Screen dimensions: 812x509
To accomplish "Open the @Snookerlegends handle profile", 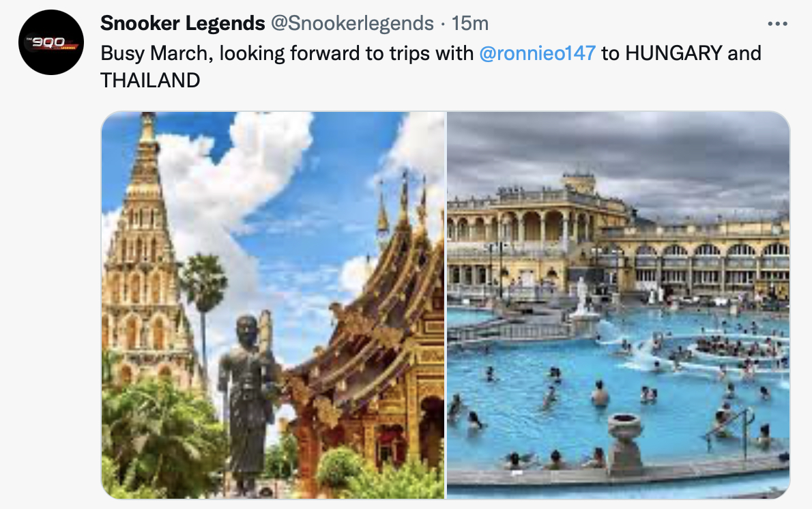I will point(352,23).
